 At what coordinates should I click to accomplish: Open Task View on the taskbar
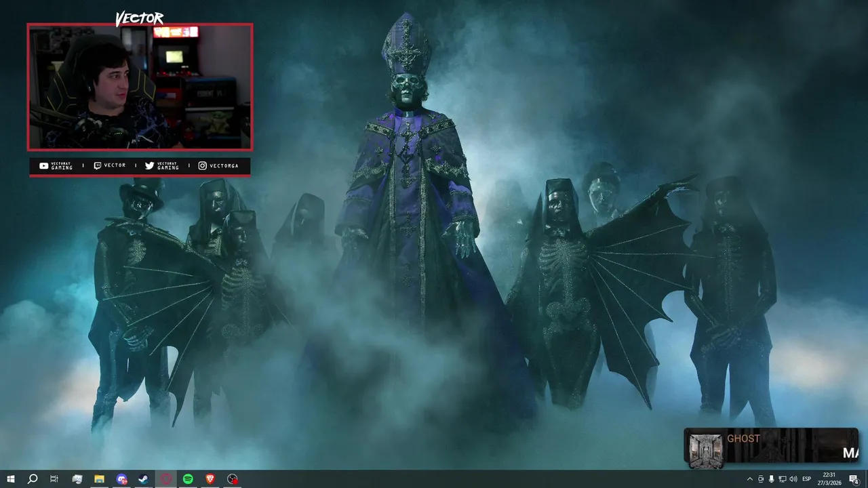[x=54, y=479]
